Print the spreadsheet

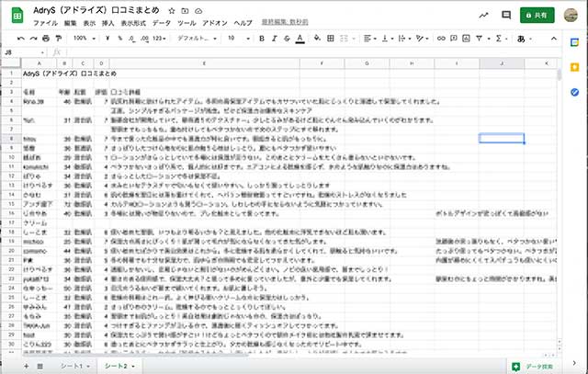[46, 39]
